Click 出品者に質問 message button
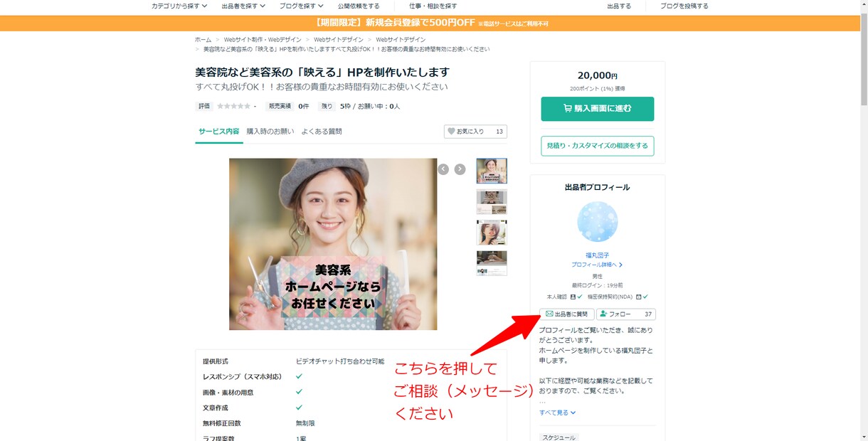Viewport: 868px width, 441px height. (566, 314)
